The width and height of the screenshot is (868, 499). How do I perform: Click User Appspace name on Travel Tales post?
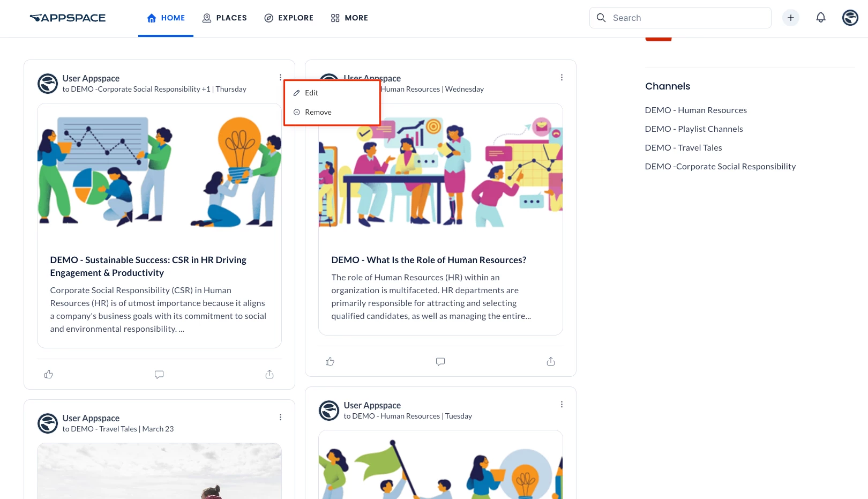91,418
